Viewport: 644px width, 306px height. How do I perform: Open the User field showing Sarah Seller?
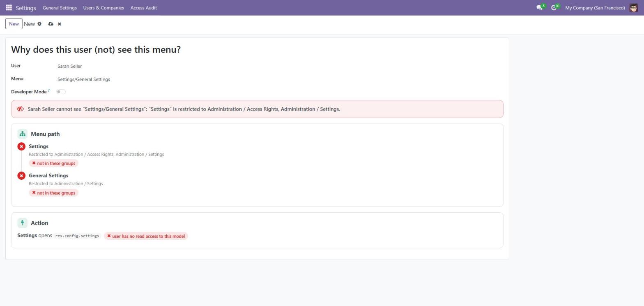70,66
